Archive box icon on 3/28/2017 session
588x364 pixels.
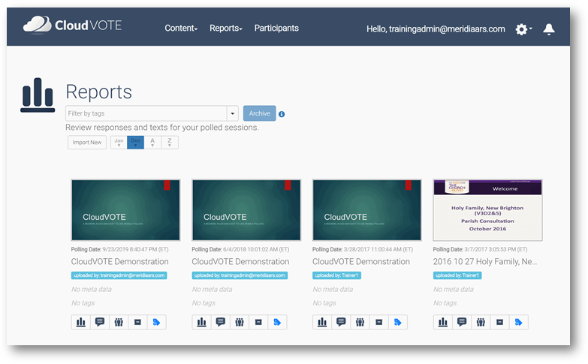coord(378,322)
